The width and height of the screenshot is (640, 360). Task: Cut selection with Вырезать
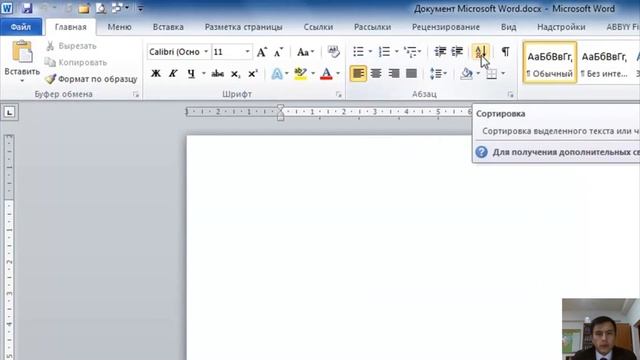(71, 46)
